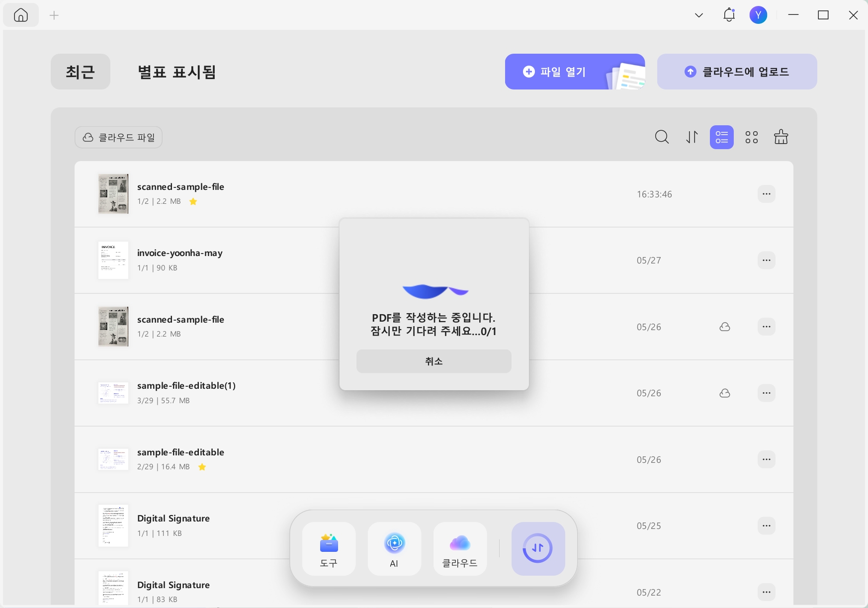Open thumbnail of Digital Signature 83 KB
Screen dimensions: 868x608
(x=113, y=588)
